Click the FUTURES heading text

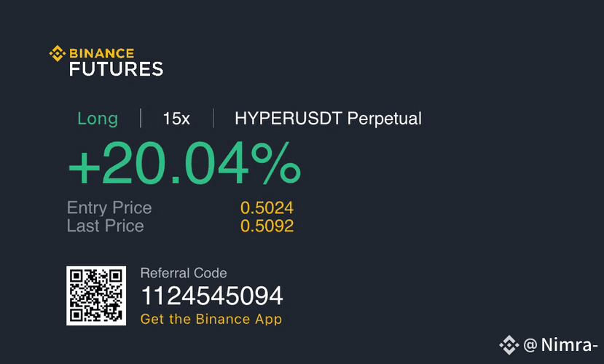coord(117,69)
